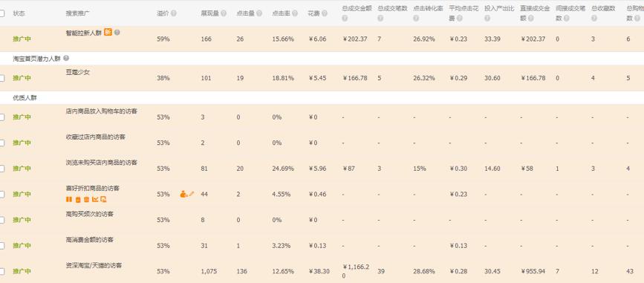Click the 淘宝首页潜力人群 group label
The height and width of the screenshot is (283, 644).
[x=36, y=59]
